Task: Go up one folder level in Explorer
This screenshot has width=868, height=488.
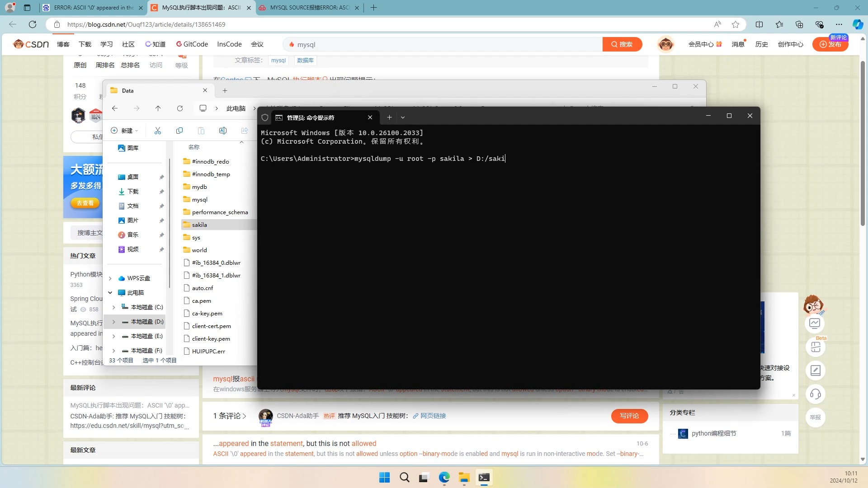Action: (x=158, y=108)
